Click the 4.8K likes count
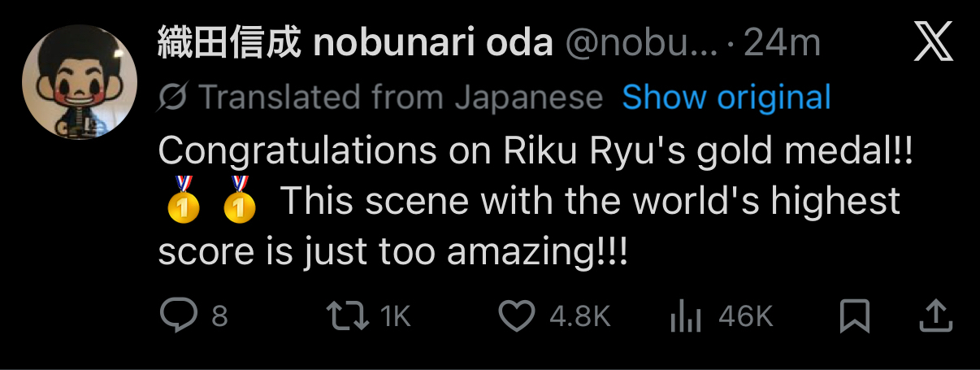The image size is (980, 370). (x=579, y=316)
